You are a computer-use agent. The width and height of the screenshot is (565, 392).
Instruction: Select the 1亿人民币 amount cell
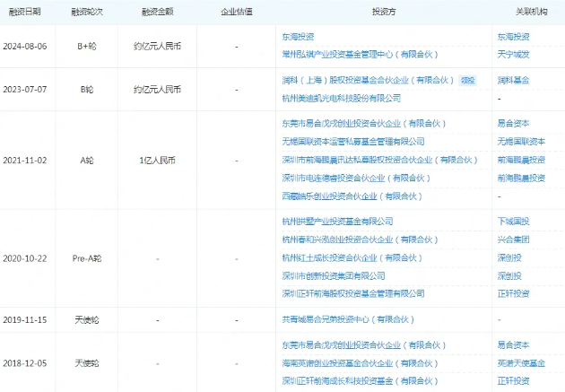pos(158,161)
